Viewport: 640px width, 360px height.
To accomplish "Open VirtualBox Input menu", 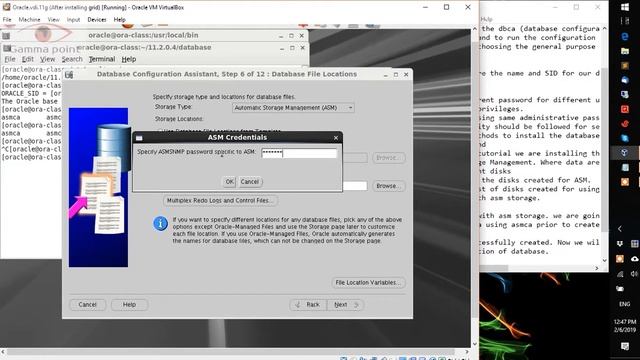I will tap(73, 20).
